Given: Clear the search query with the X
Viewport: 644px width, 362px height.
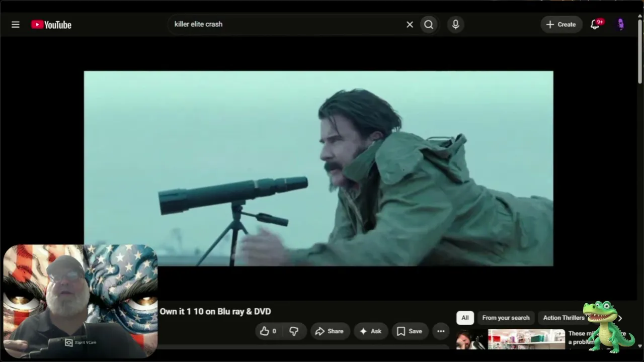Looking at the screenshot, I should click(x=410, y=24).
